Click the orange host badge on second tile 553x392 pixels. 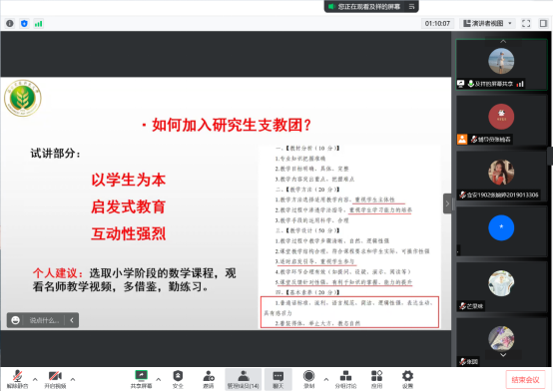tap(462, 140)
